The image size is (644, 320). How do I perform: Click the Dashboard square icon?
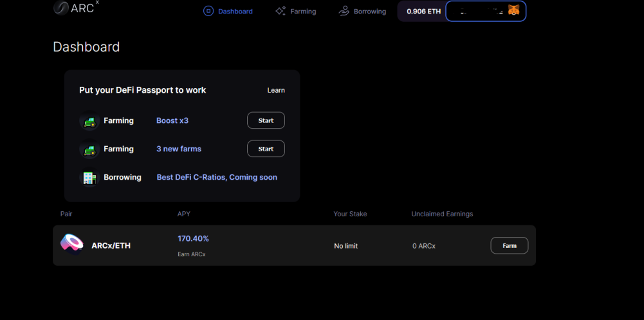pos(208,11)
